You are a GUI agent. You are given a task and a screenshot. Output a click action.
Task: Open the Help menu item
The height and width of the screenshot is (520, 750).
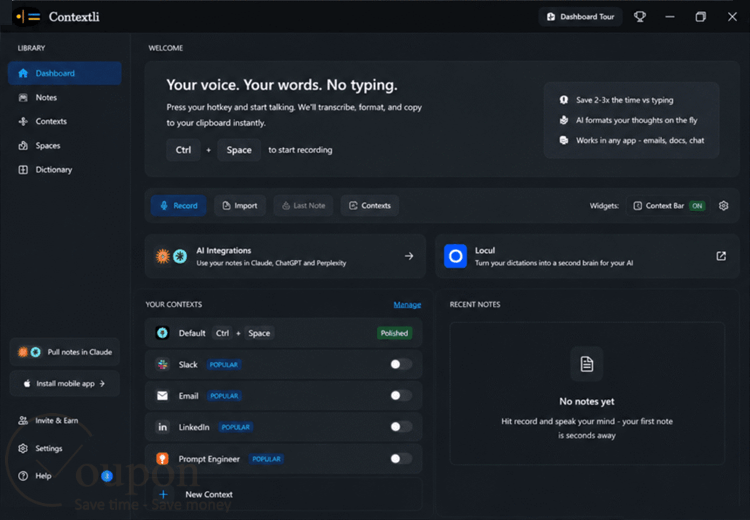pyautogui.click(x=43, y=476)
